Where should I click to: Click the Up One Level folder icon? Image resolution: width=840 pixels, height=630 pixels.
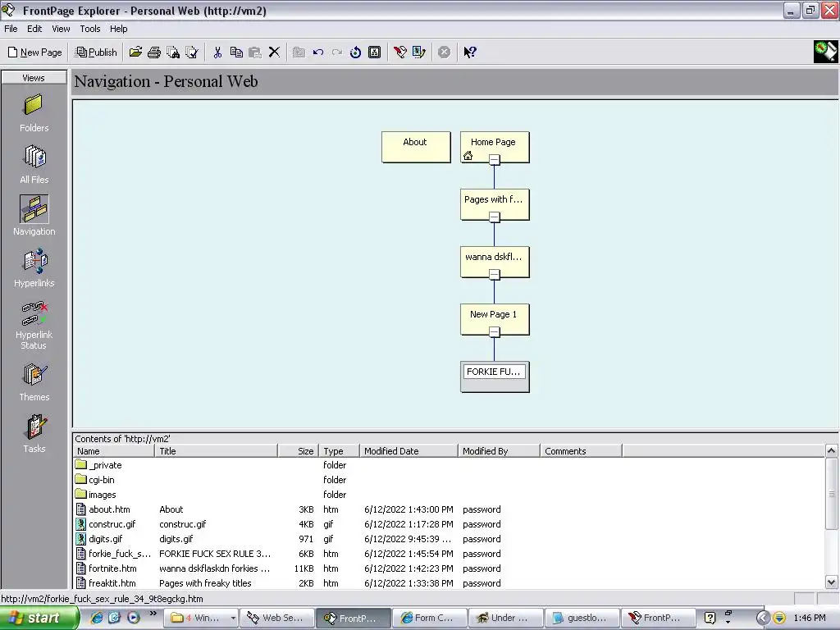299,52
